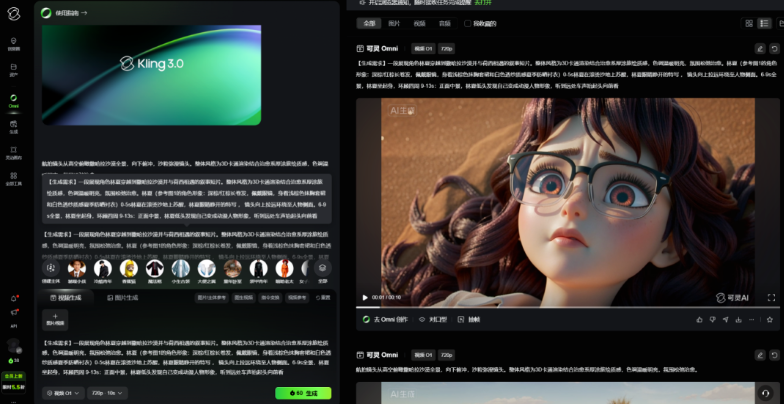Image resolution: width=784 pixels, height=404 pixels.
Task: Click into the prompt text area
Action: (186, 358)
